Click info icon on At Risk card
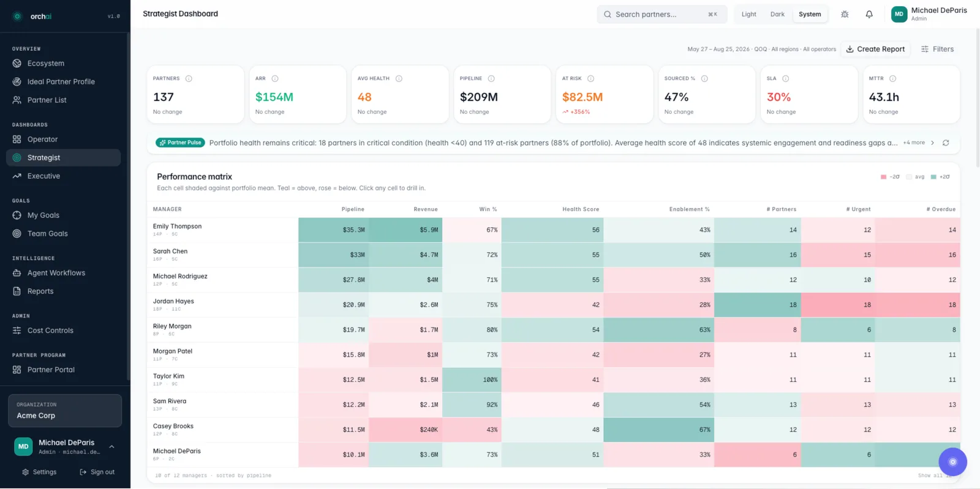This screenshot has height=489, width=980. [x=590, y=78]
